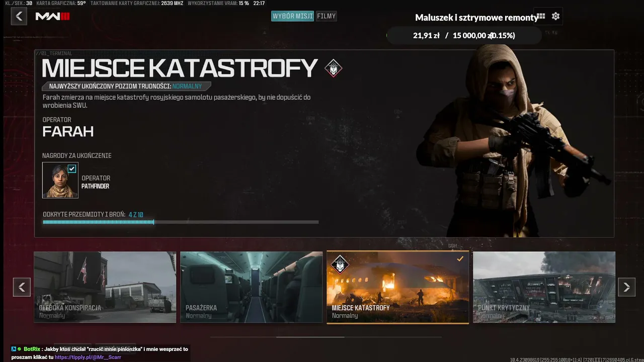
Task: Open the settings gear
Action: [x=555, y=16]
